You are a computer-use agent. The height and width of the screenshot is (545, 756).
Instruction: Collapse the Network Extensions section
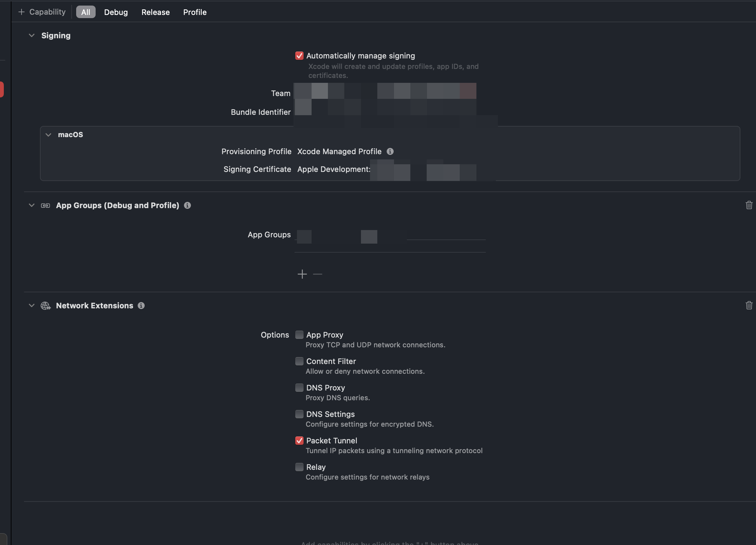point(32,306)
